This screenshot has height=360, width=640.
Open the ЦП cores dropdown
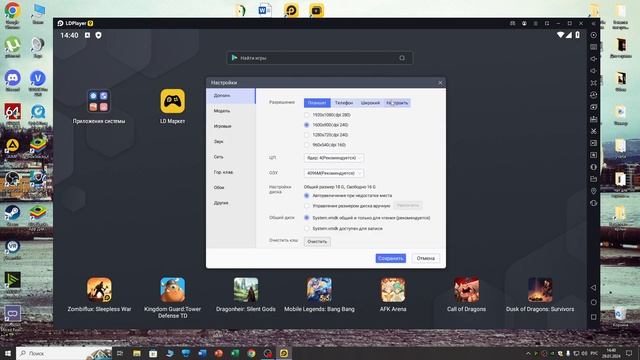[334, 158]
